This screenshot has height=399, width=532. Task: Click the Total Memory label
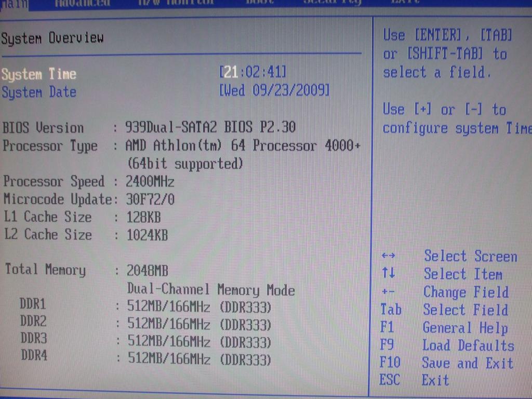[45, 270]
